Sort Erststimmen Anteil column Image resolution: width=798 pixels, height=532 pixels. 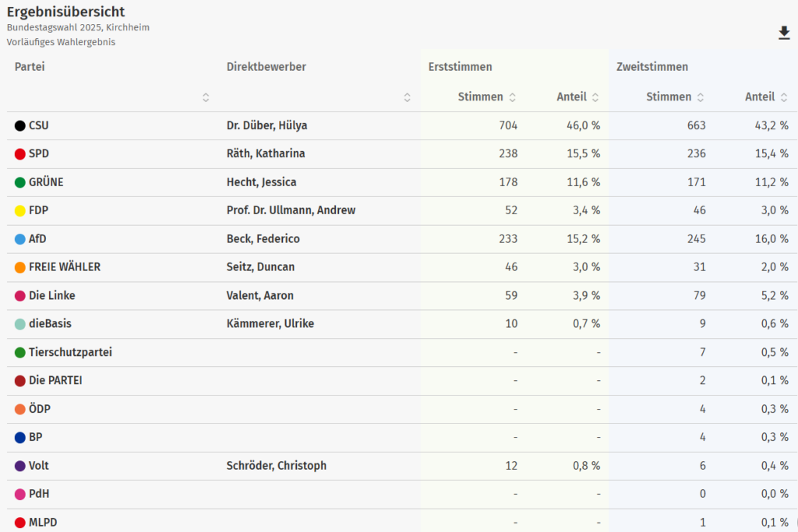[x=595, y=97]
